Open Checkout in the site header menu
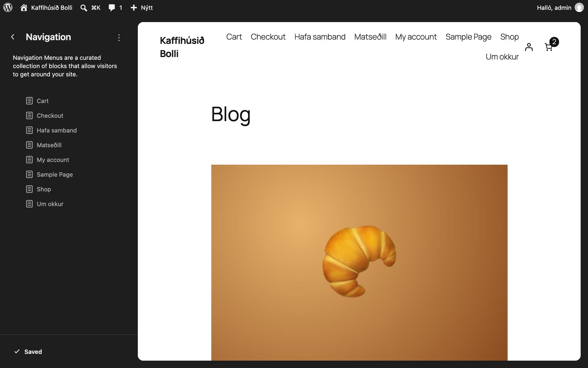 268,37
